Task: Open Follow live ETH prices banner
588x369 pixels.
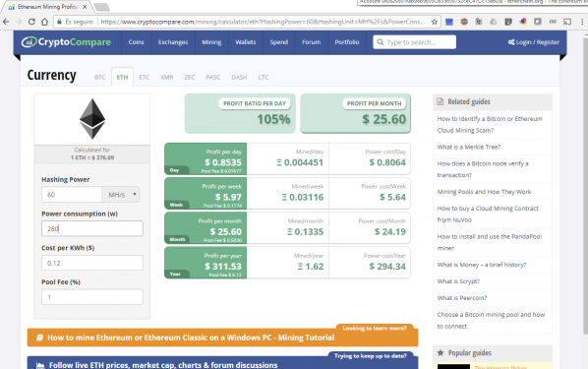Action: point(223,363)
